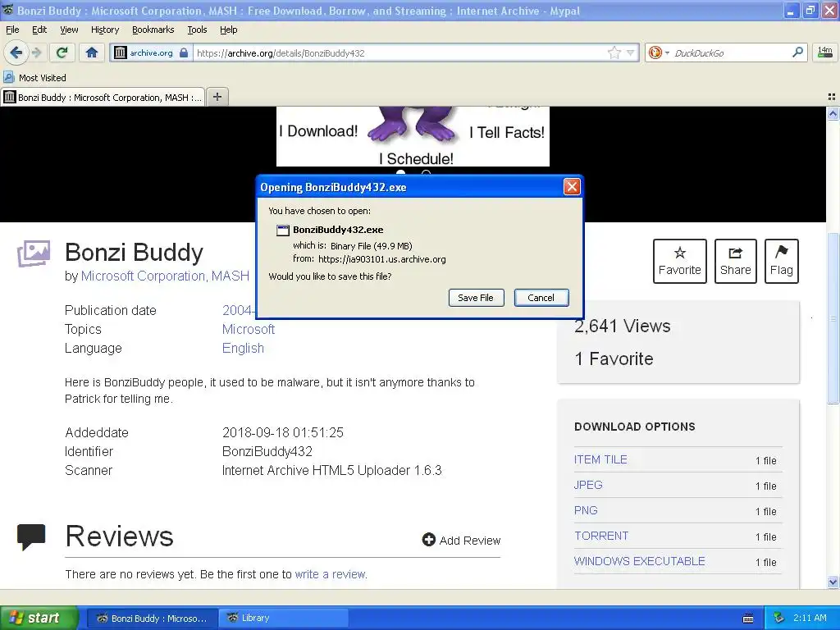840x630 pixels.
Task: Open the Most Visited bookmarks folder
Action: 35,78
